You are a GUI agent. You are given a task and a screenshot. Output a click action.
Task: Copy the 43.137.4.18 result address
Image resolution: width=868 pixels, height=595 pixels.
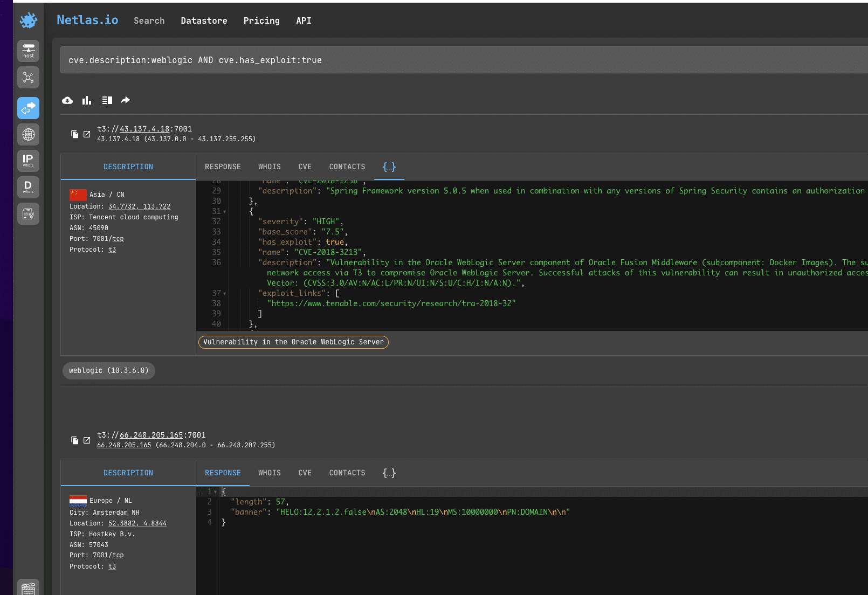coord(74,134)
